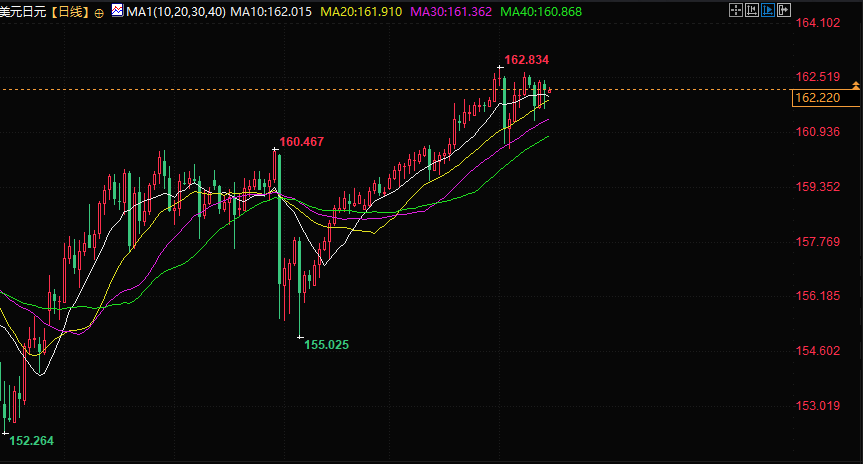863x464 pixels.
Task: Click the 155.025 low price label
Action: 326,345
